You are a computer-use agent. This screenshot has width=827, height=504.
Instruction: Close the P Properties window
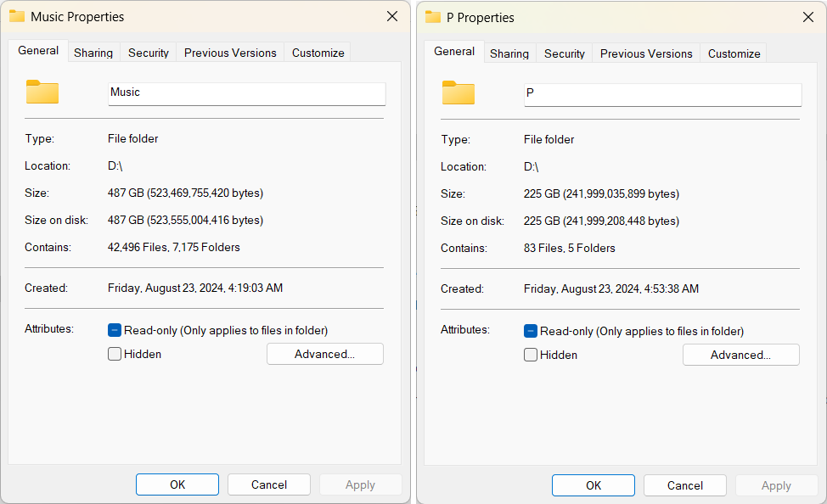tap(808, 18)
